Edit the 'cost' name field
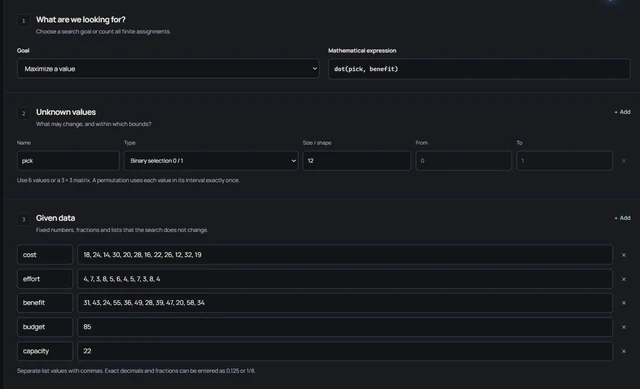This screenshot has height=389, width=640. [45, 255]
